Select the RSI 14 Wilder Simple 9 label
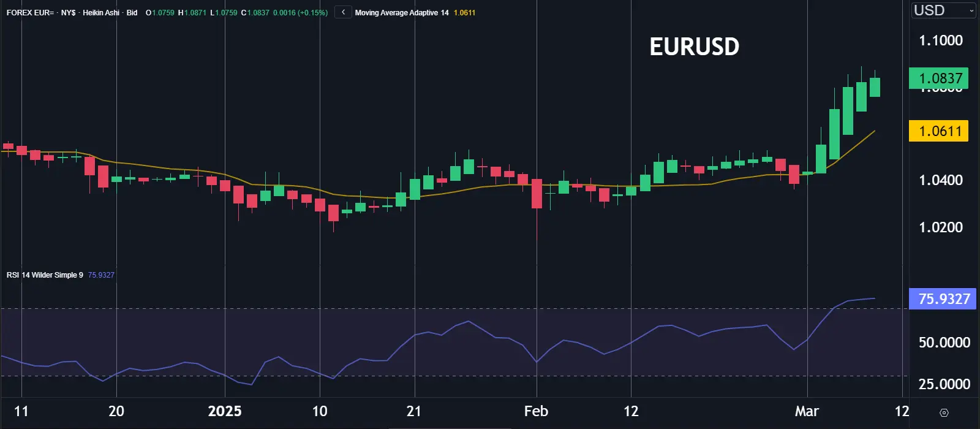The height and width of the screenshot is (429, 980). point(45,275)
